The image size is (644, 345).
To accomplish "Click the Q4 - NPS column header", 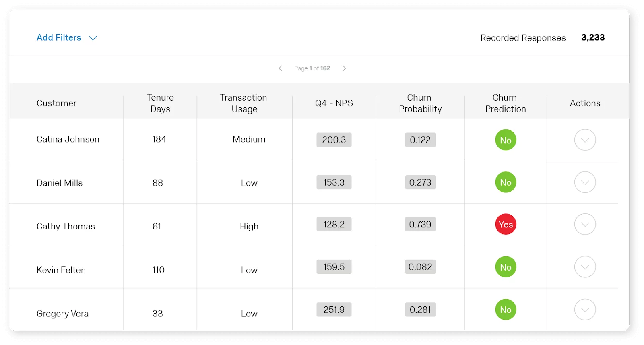I will [x=334, y=103].
